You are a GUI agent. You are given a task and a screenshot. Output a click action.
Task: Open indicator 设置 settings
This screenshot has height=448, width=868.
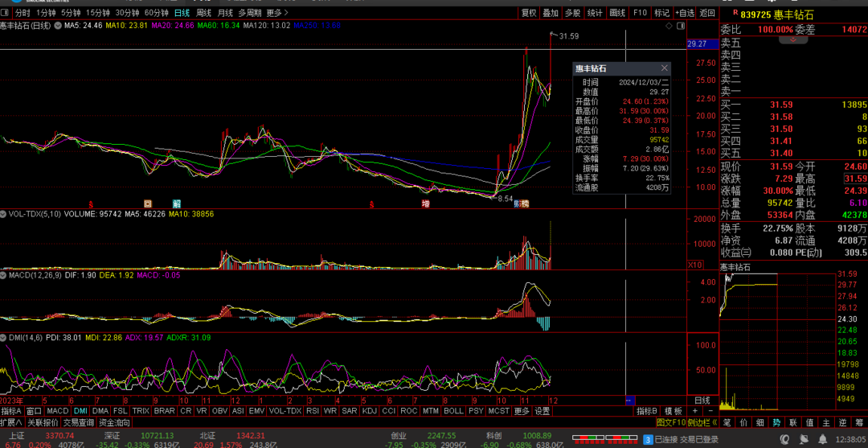point(542,411)
